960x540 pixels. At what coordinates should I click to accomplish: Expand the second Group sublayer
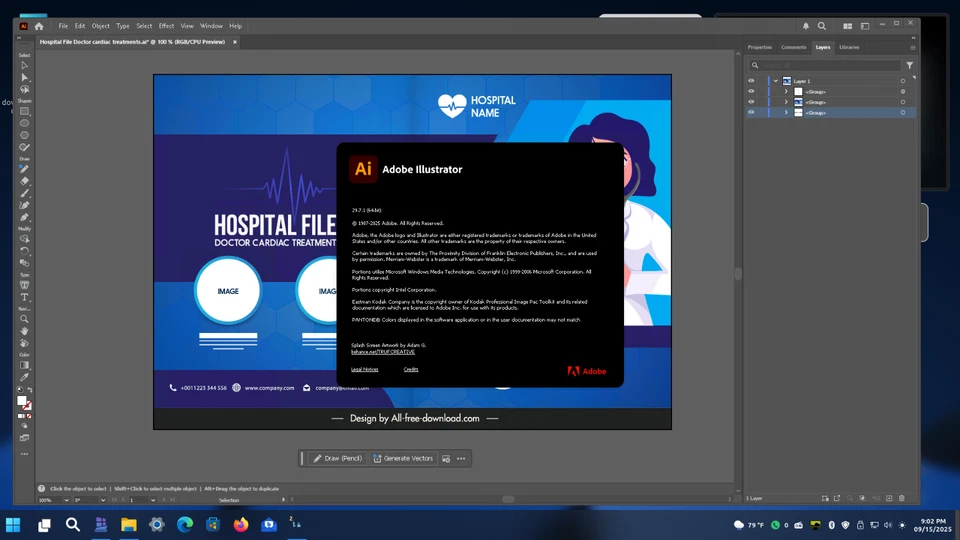click(x=786, y=102)
